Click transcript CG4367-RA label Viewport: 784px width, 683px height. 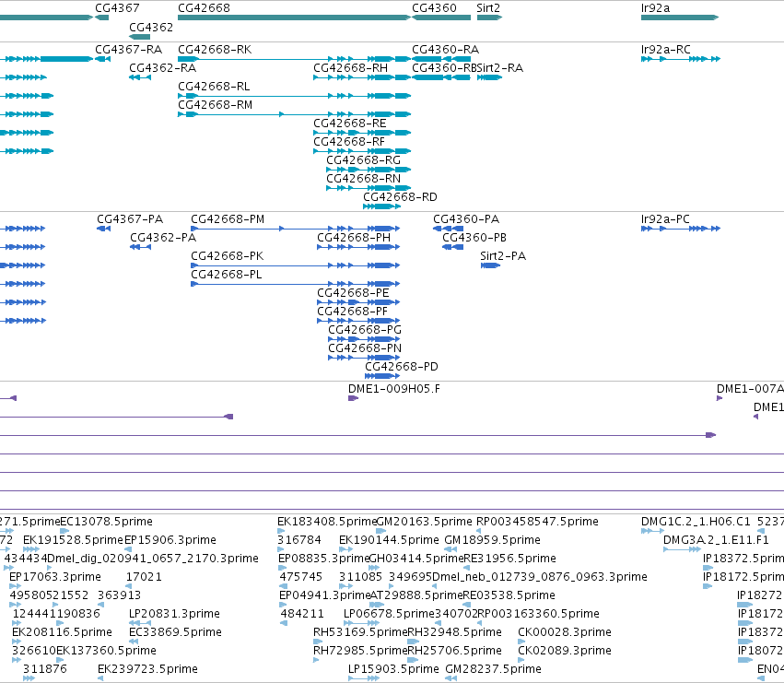(x=128, y=50)
